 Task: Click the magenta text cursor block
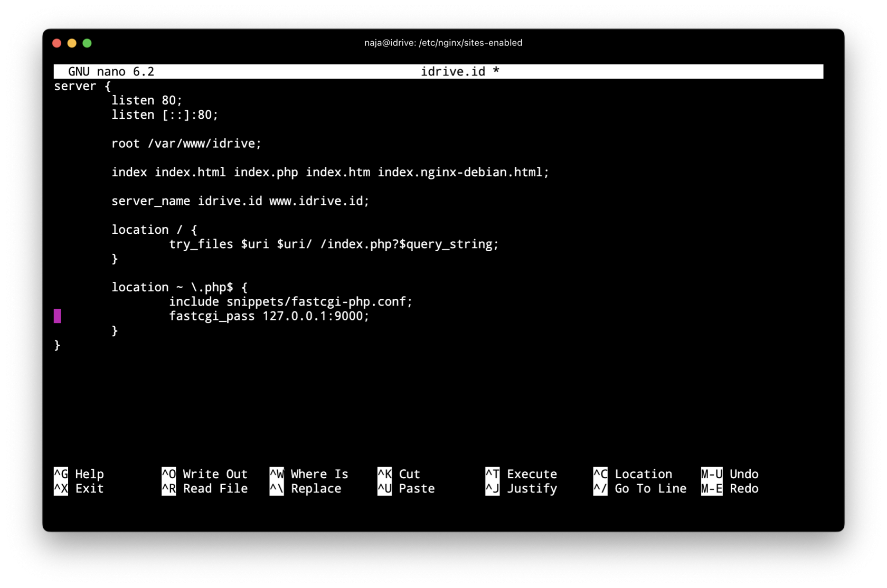point(58,316)
